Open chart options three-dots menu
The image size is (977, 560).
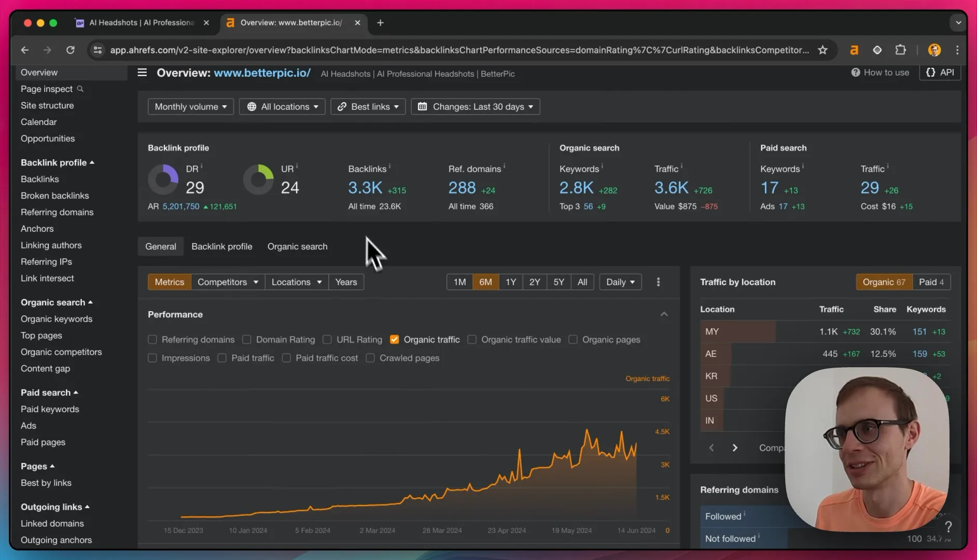pyautogui.click(x=659, y=282)
